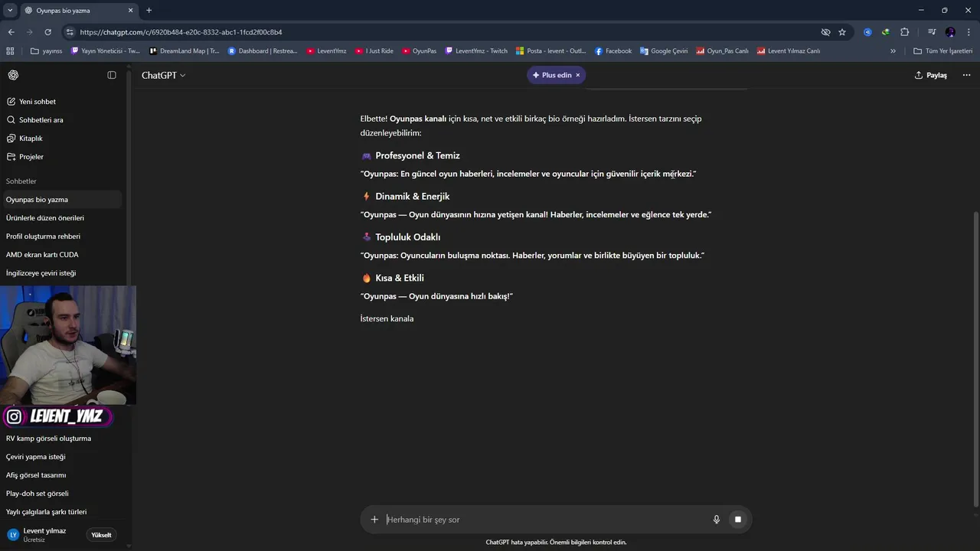980x551 pixels.
Task: Collapse the Sohbetler section header
Action: 21,181
